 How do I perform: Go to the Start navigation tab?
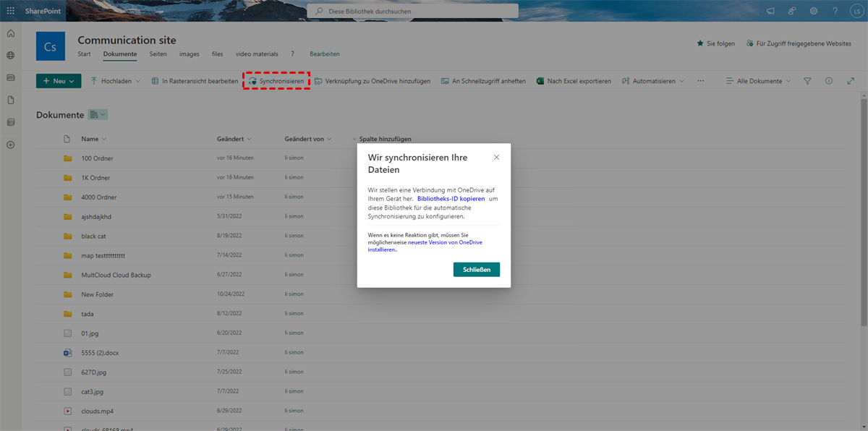[84, 54]
